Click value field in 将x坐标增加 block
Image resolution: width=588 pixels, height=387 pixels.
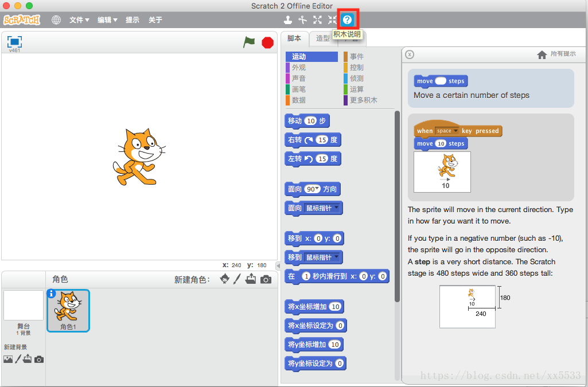tap(335, 307)
